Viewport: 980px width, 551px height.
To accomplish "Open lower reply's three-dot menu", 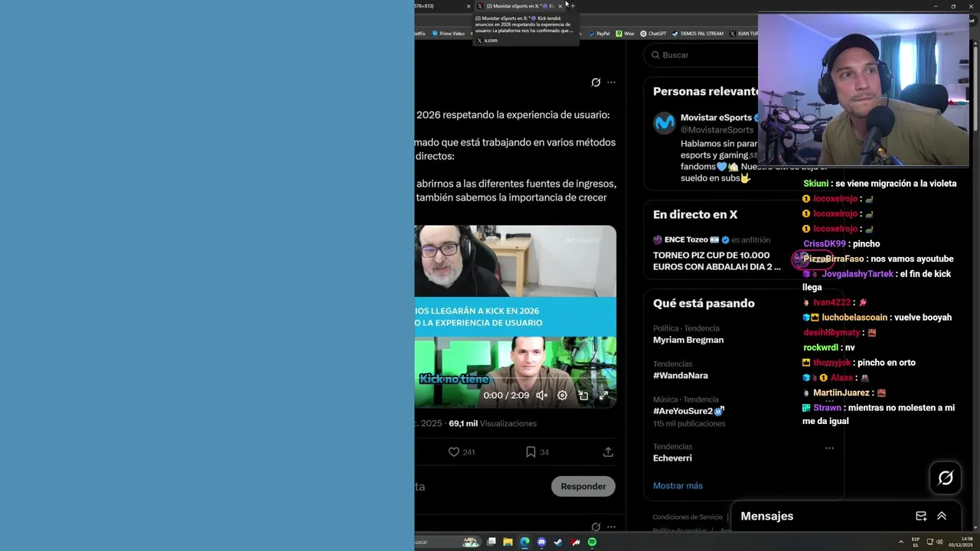I will click(x=611, y=527).
